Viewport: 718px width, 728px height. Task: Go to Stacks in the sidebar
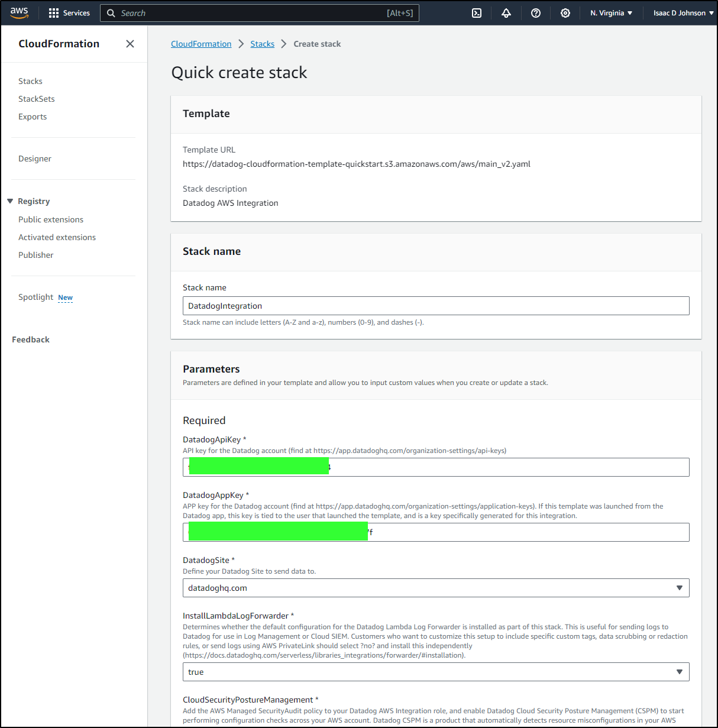pyautogui.click(x=30, y=81)
